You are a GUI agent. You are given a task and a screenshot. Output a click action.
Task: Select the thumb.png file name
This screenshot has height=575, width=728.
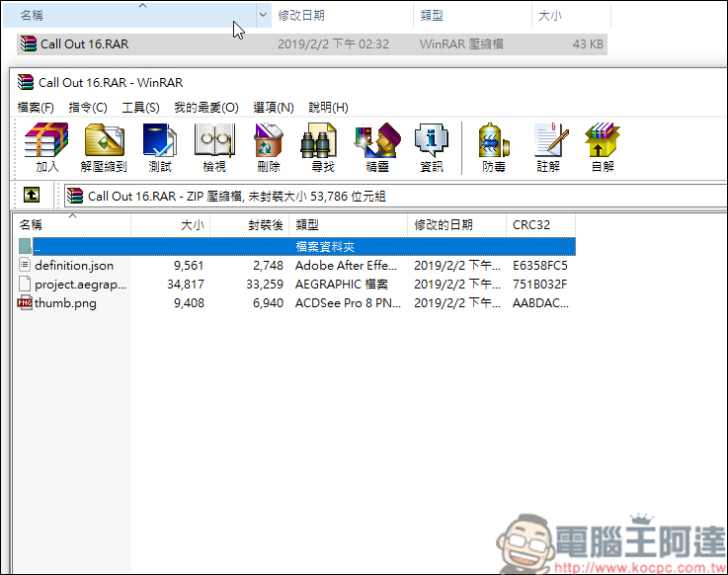[x=65, y=303]
